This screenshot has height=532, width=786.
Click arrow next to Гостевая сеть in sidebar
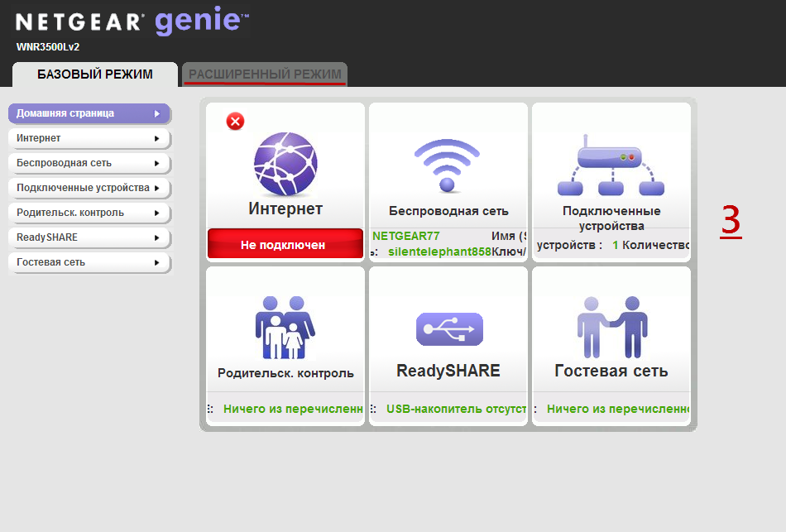tap(157, 263)
